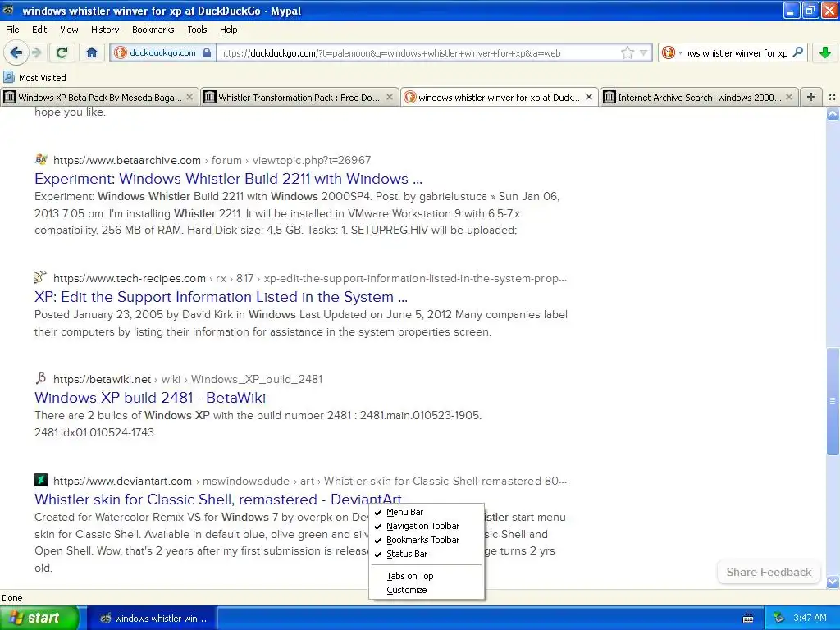Click in the URL address field
The height and width of the screenshot is (630, 840).
pyautogui.click(x=418, y=52)
